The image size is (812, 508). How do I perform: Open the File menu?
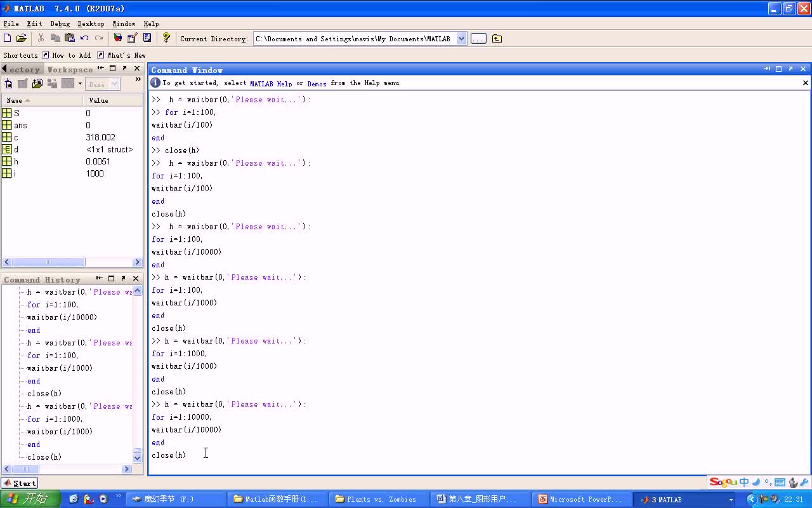coord(11,23)
